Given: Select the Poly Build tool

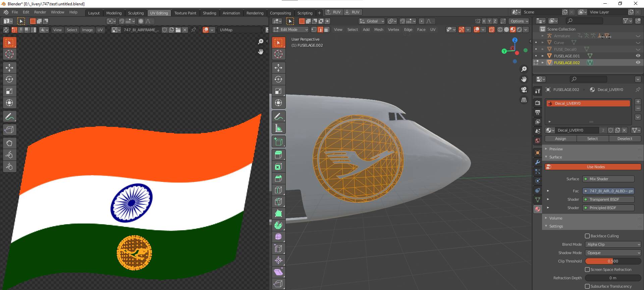Looking at the screenshot, I should pos(278,213).
